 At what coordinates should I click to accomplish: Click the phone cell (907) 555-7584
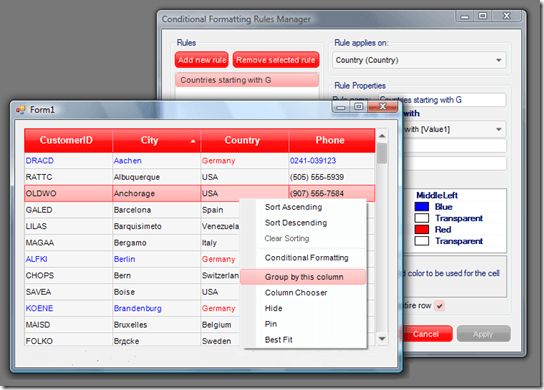332,193
